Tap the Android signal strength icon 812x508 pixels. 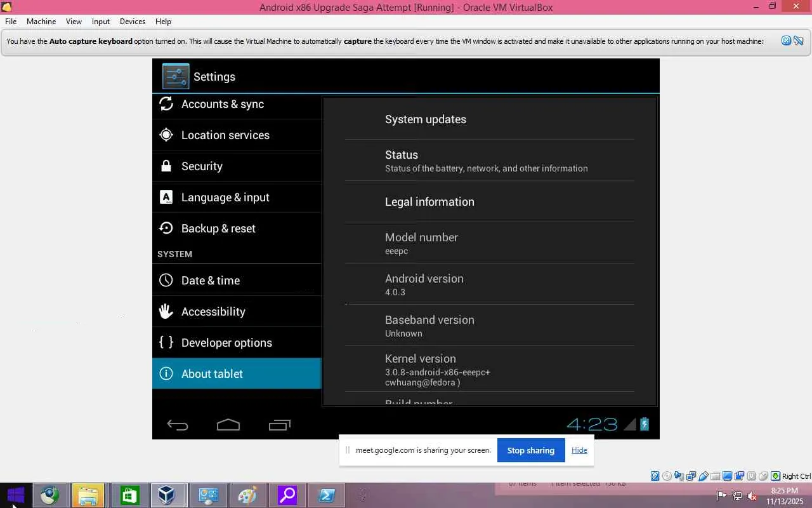[x=630, y=424]
